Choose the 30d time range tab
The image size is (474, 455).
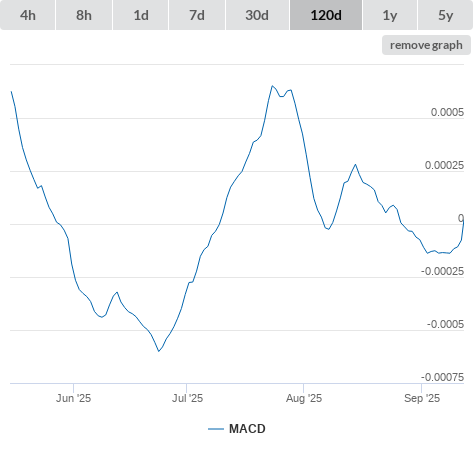coord(257,15)
